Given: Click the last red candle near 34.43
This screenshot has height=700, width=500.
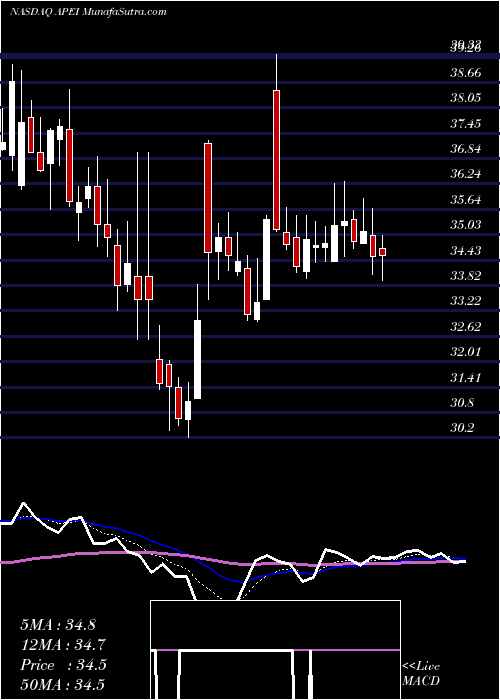Looking at the screenshot, I should [383, 252].
